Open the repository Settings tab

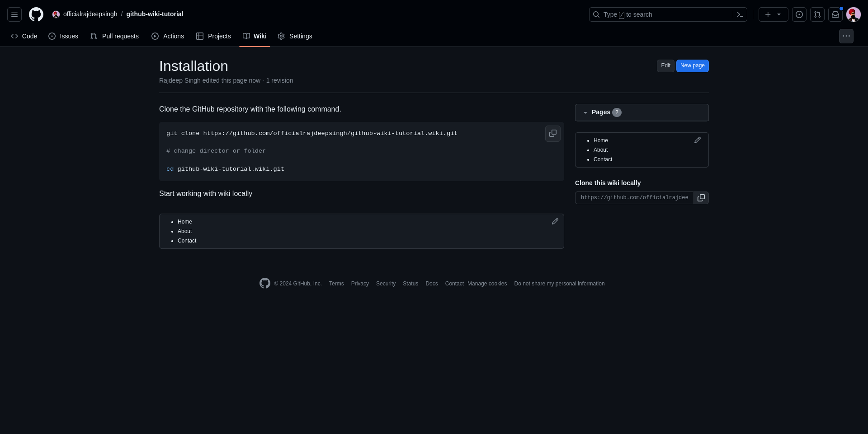(295, 36)
